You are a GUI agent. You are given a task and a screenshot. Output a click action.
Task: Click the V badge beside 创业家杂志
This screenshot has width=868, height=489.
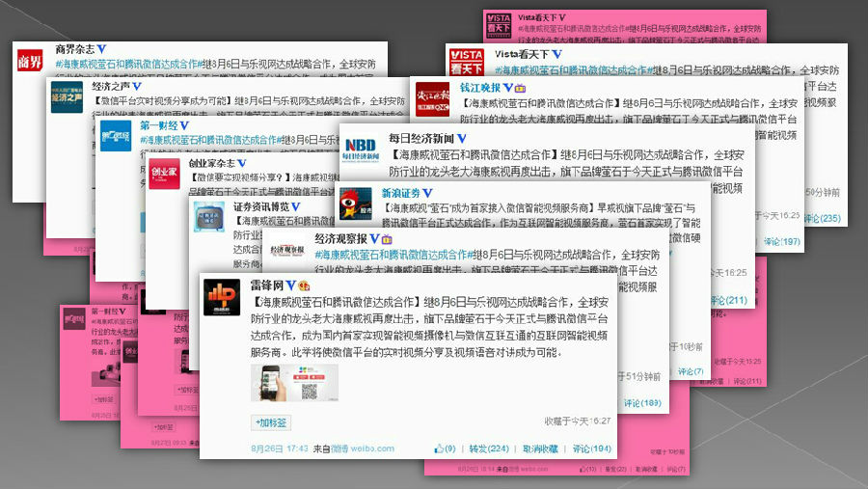click(241, 163)
